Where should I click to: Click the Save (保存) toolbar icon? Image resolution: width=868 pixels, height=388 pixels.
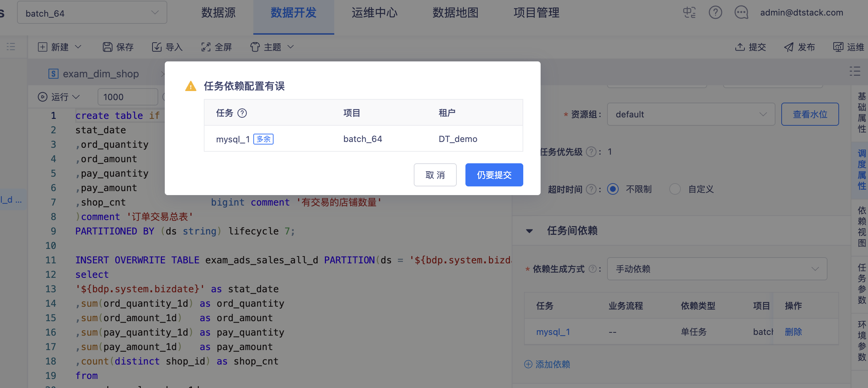click(108, 47)
